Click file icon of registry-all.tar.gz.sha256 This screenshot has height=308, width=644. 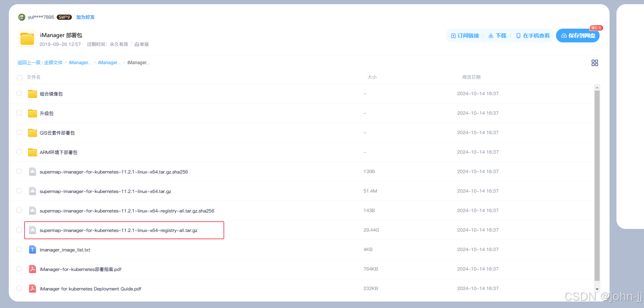33,211
